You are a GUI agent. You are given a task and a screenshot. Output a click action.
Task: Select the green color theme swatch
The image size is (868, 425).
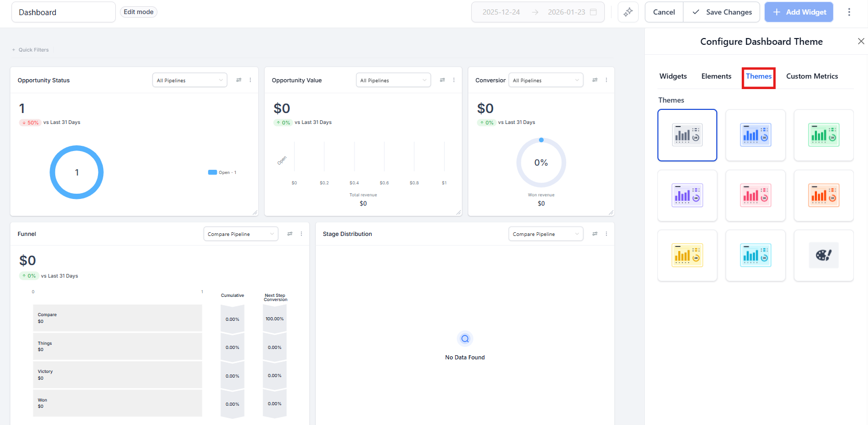click(823, 135)
